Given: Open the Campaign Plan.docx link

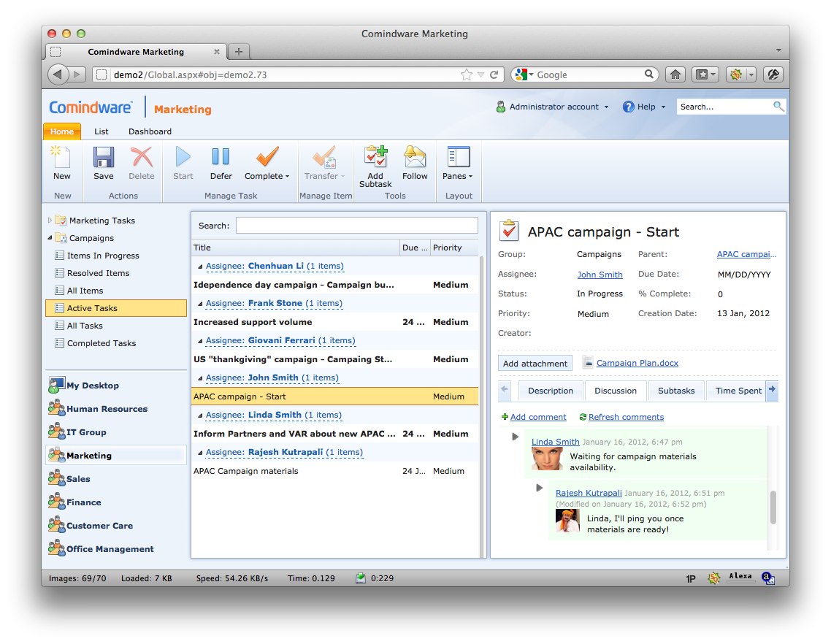Looking at the screenshot, I should [x=637, y=363].
